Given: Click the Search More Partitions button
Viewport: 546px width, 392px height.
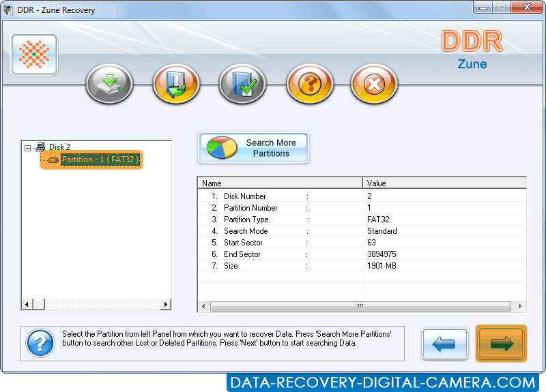Looking at the screenshot, I should 253,148.
